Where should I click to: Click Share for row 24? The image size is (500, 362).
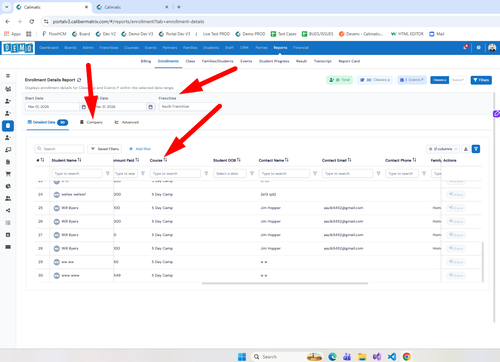pos(456,194)
